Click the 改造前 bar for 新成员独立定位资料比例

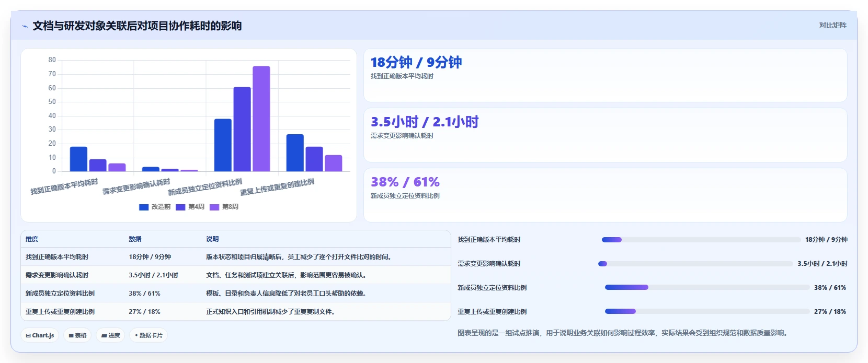point(223,145)
